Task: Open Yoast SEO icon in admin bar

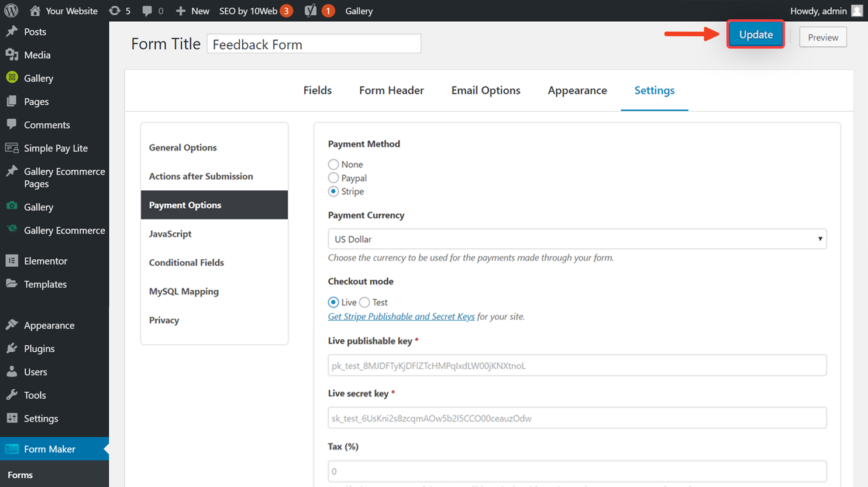Action: point(311,11)
